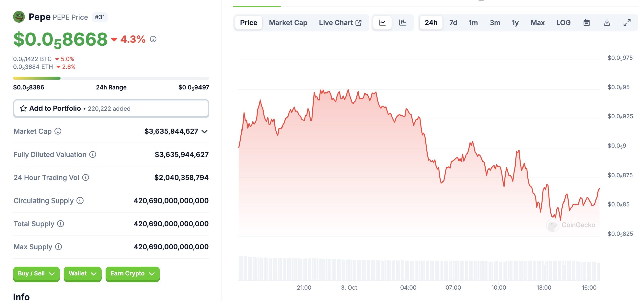
Task: Select the 3m time range
Action: (495, 23)
